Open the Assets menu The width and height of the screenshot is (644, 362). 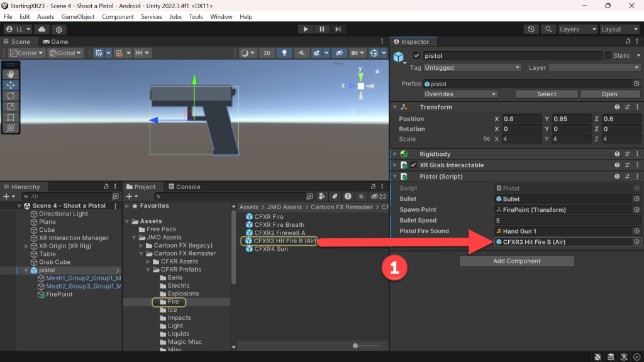pyautogui.click(x=45, y=17)
